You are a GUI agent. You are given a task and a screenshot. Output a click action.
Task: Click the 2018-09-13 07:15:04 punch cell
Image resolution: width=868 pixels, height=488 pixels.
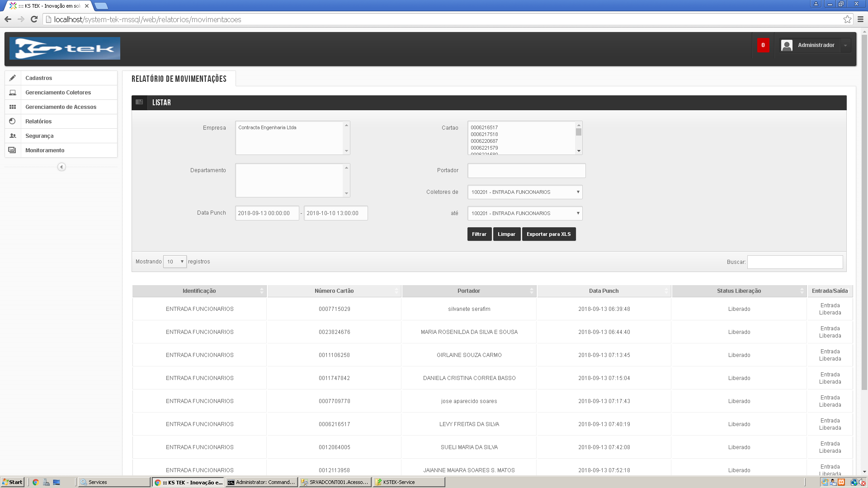604,378
